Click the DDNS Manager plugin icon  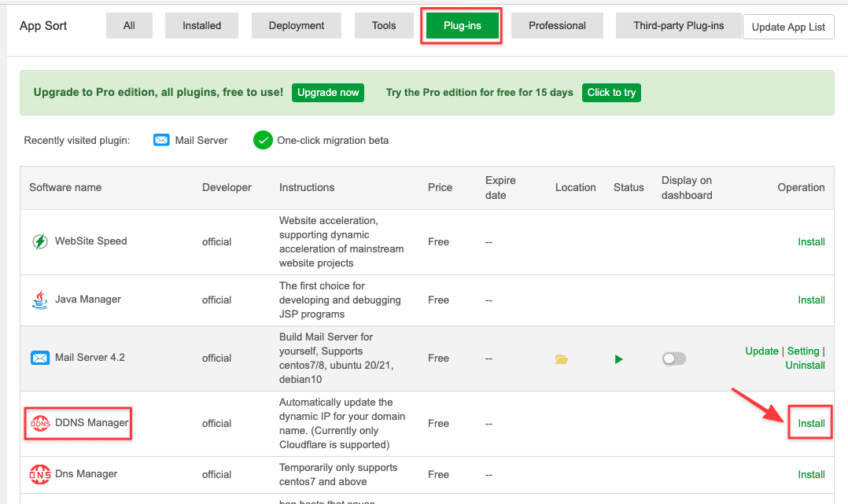click(x=40, y=422)
